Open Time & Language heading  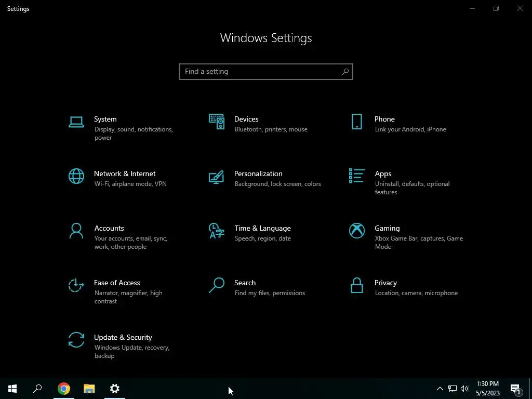[x=262, y=229]
